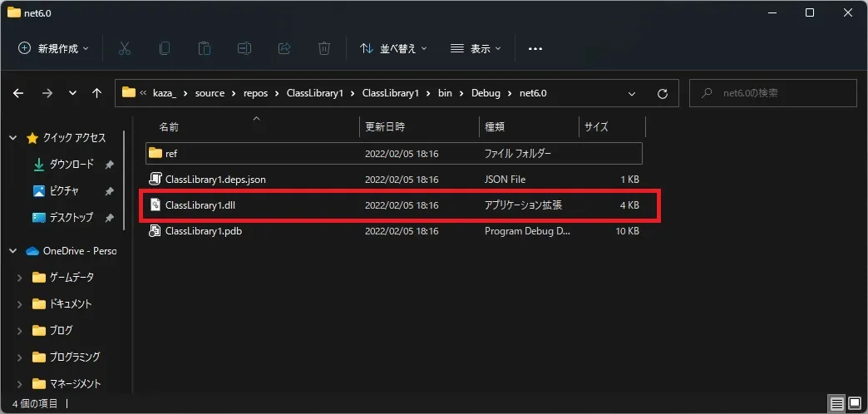Screen dimensions: 868x414
Task: Click the bin breadcrumb segment
Action: pos(445,93)
